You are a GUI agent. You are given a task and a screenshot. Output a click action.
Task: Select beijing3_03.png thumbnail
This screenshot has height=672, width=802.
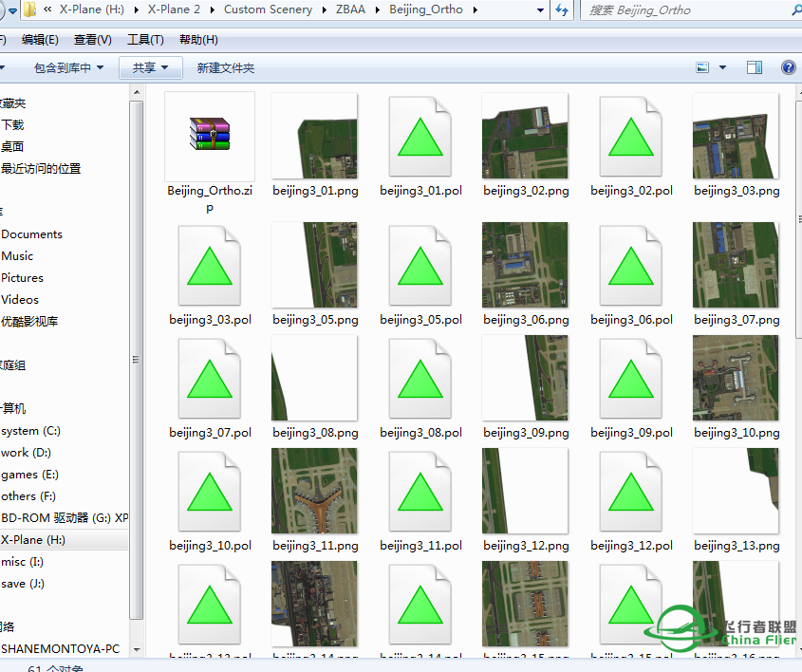tap(736, 136)
